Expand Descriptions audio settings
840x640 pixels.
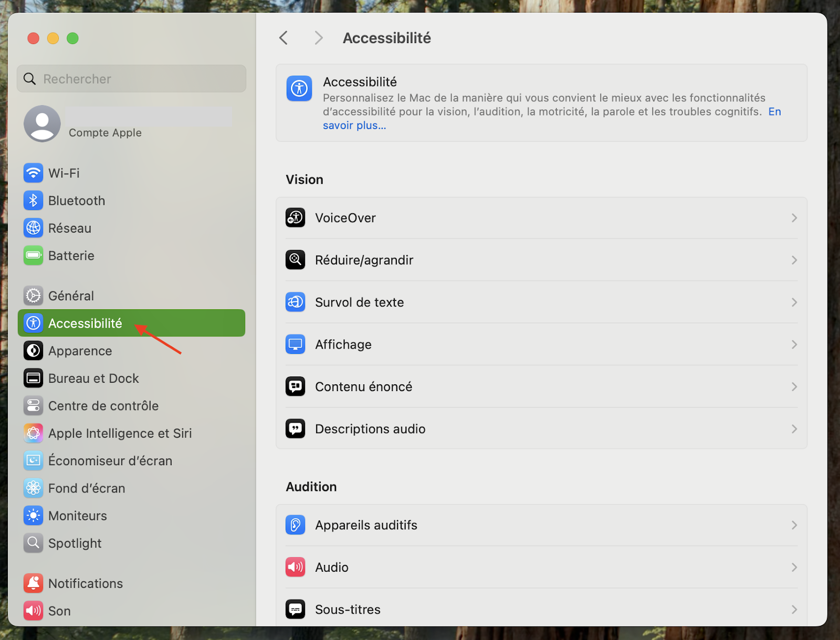794,428
